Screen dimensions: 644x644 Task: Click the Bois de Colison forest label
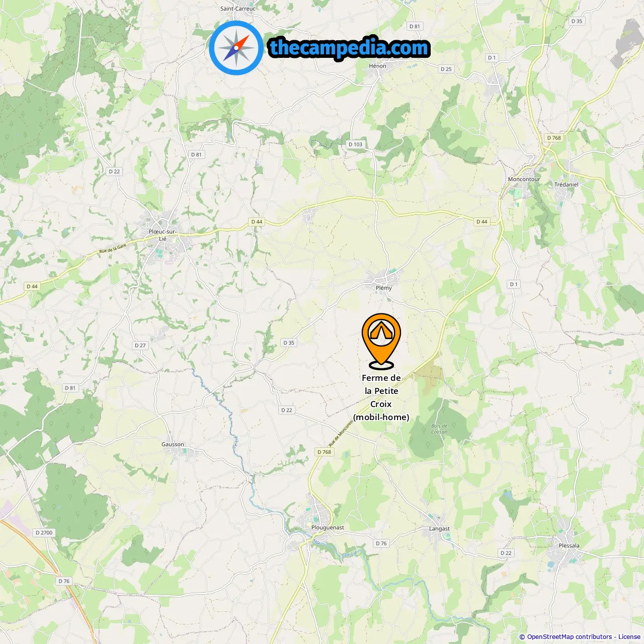click(x=439, y=429)
